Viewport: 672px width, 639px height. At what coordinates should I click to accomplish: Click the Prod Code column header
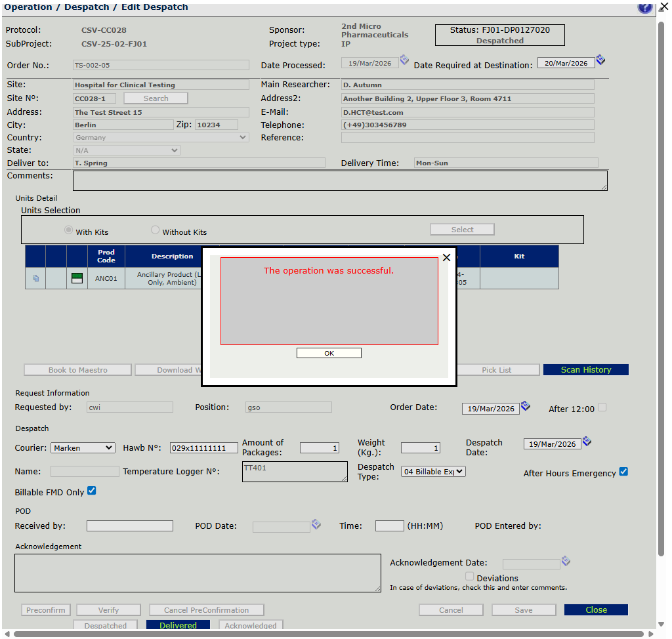click(x=106, y=256)
